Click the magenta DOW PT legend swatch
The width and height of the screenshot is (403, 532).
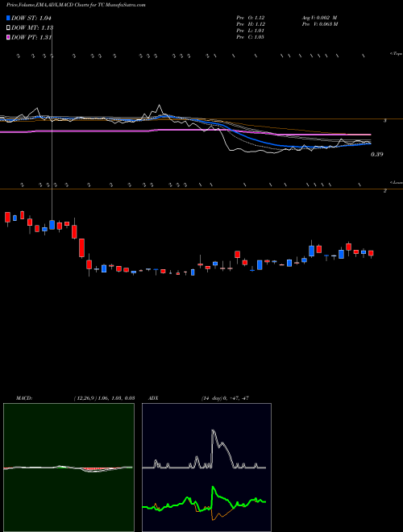8,37
